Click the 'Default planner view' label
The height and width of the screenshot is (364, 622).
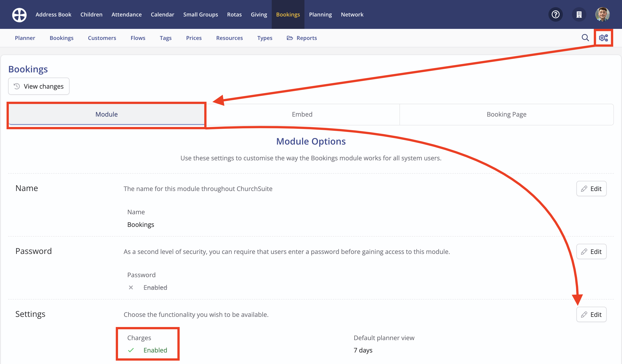[x=384, y=338]
